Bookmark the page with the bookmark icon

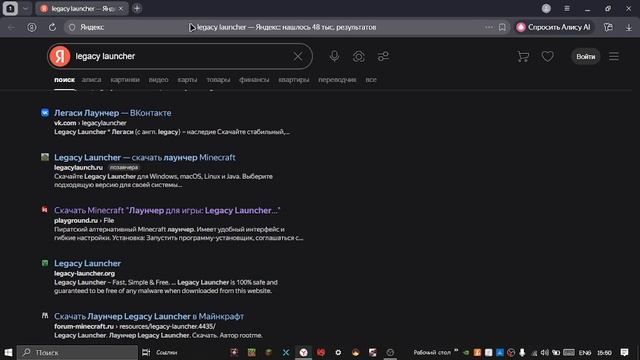[x=502, y=27]
